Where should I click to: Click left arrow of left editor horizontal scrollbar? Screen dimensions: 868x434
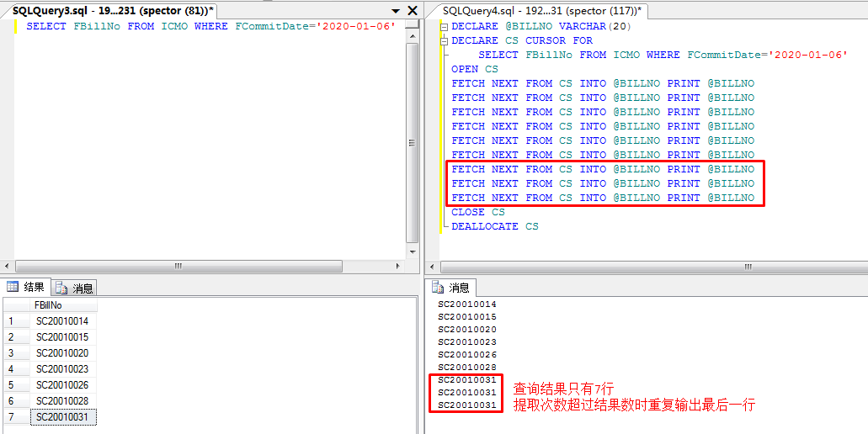(8, 266)
